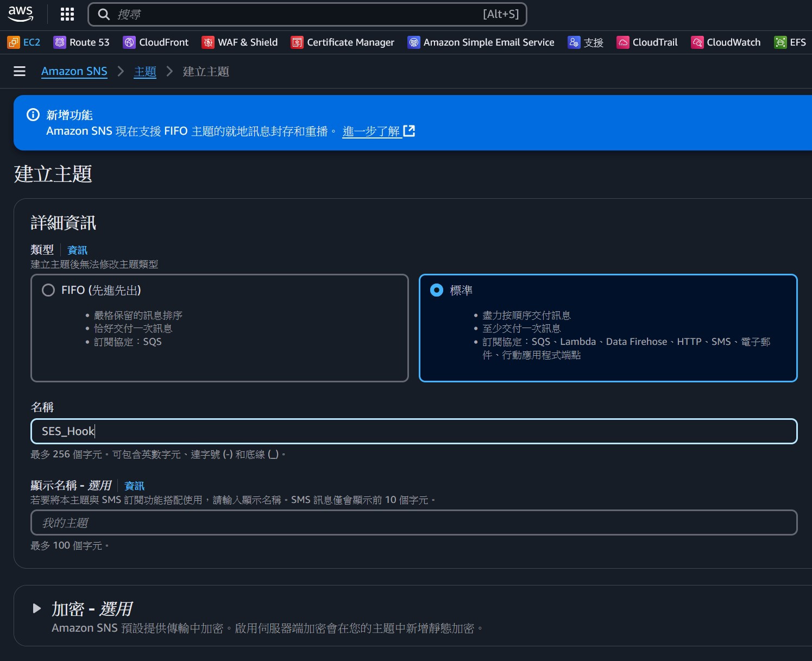Click the AWS logo home icon
Viewport: 812px width, 661px height.
21,14
